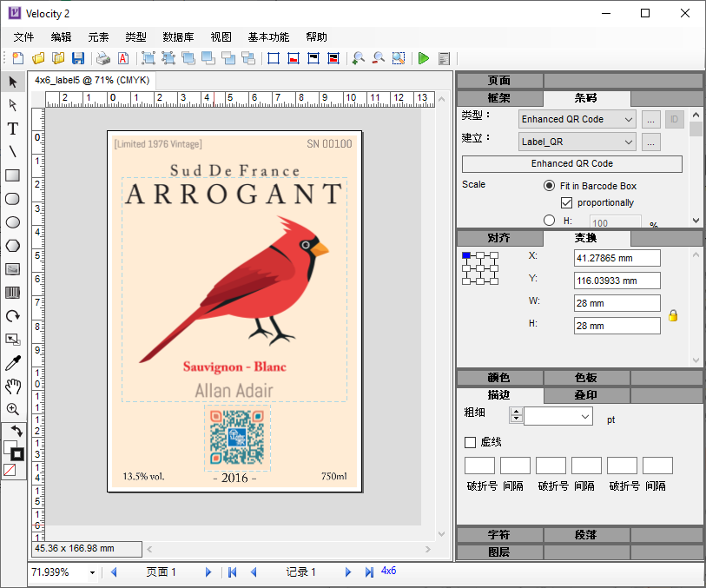Viewport: 706px width, 588px height.
Task: Select the Ellipse shape tool
Action: pos(13,222)
